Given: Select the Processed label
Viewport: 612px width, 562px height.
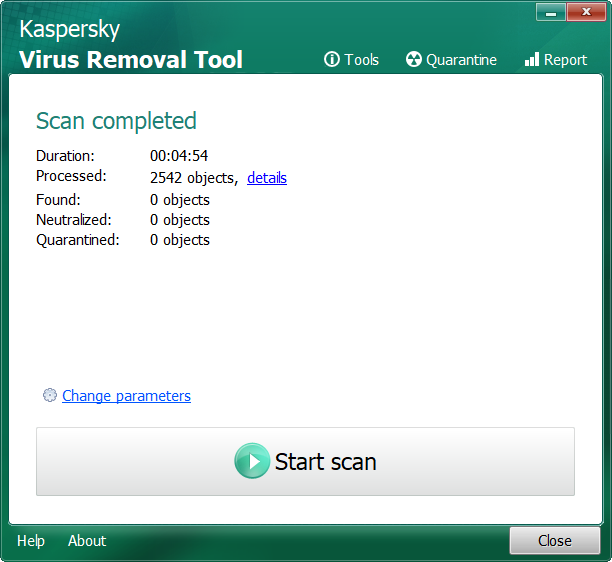Looking at the screenshot, I should click(x=71, y=176).
